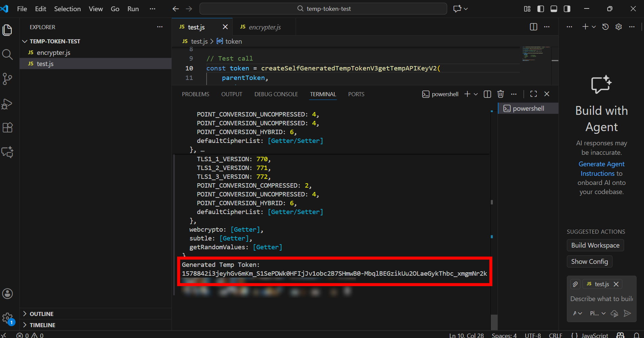Open the Accounts icon in activity bar
Image resolution: width=644 pixels, height=338 pixels.
click(7, 294)
